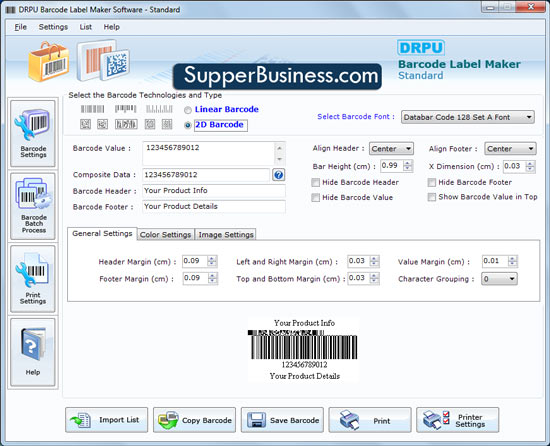Enable Hide Barcode Value checkbox
Screen dimensions: 550x446
(x=316, y=198)
